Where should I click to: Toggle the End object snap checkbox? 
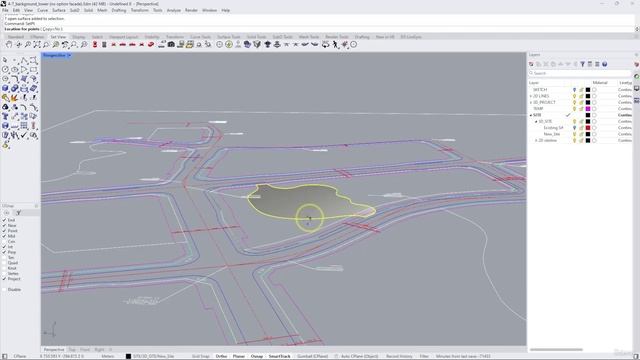coord(4,220)
